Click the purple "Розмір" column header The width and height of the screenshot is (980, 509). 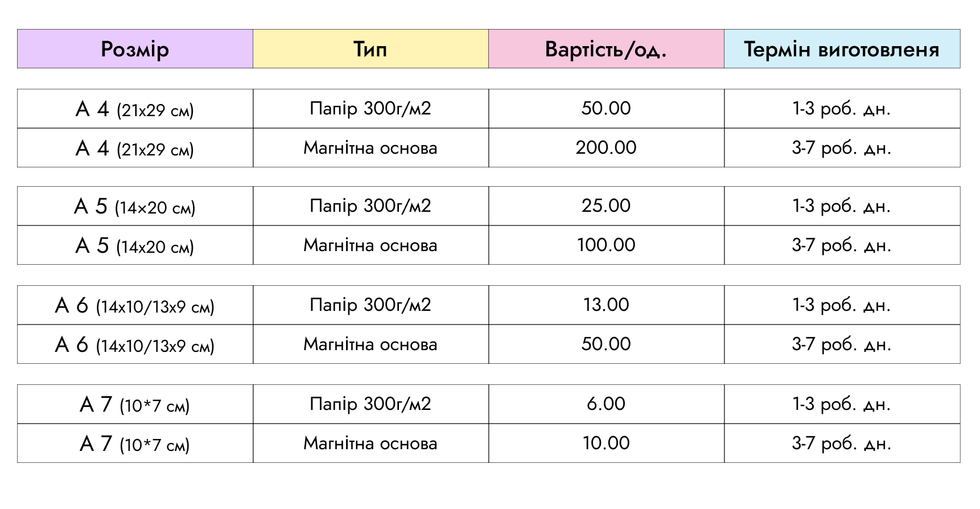(x=135, y=50)
